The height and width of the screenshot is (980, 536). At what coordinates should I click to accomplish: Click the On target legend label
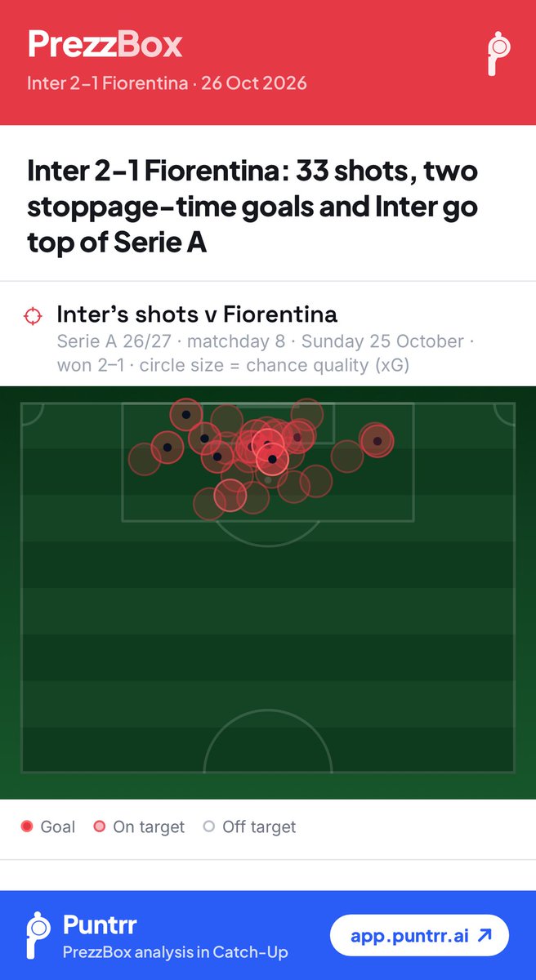(x=149, y=826)
